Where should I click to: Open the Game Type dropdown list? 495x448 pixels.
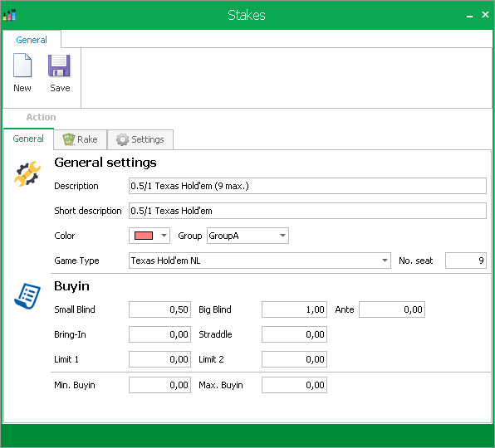pos(385,261)
